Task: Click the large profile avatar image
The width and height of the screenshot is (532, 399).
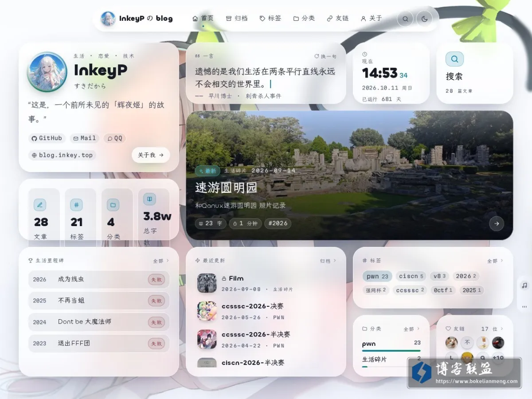Action: 47,72
